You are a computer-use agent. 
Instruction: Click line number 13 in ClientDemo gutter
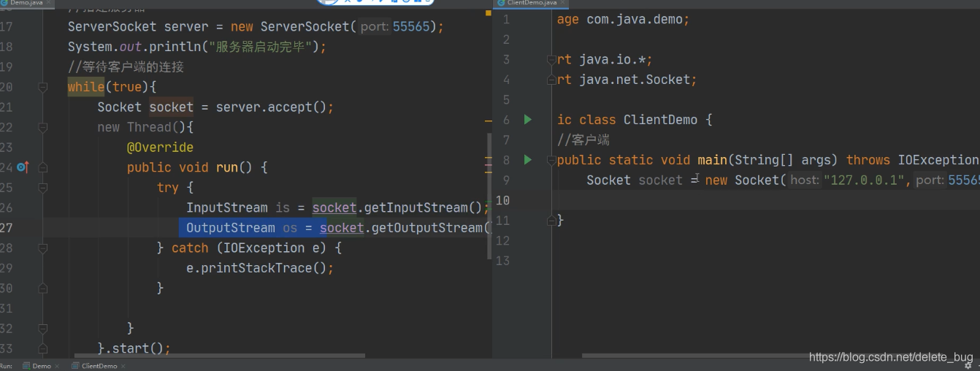(502, 261)
